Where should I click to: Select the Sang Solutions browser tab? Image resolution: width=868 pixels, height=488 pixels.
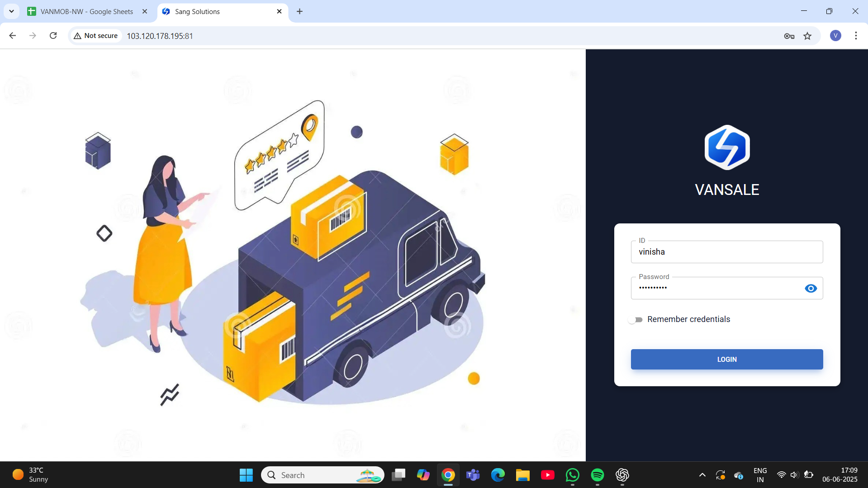(x=218, y=12)
